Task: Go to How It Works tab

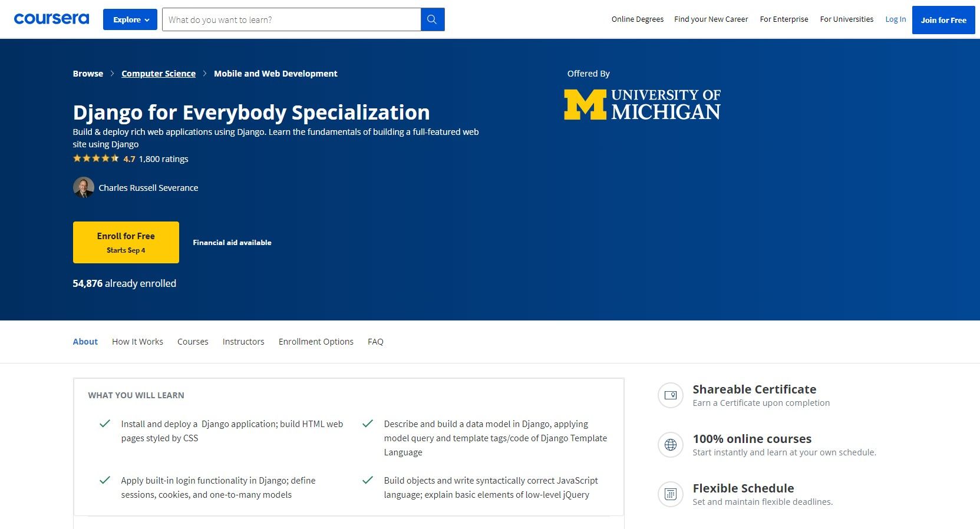Action: pos(137,342)
